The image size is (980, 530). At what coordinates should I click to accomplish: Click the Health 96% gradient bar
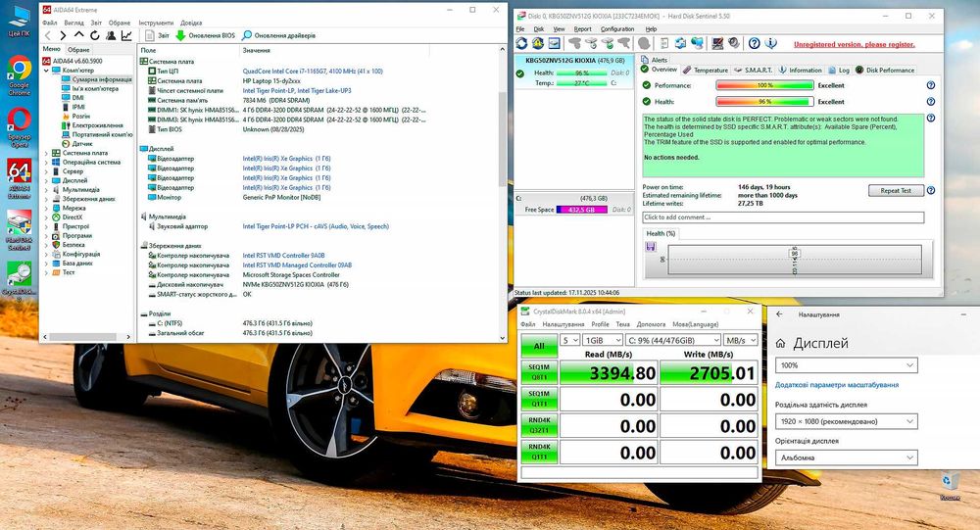pyautogui.click(x=764, y=101)
